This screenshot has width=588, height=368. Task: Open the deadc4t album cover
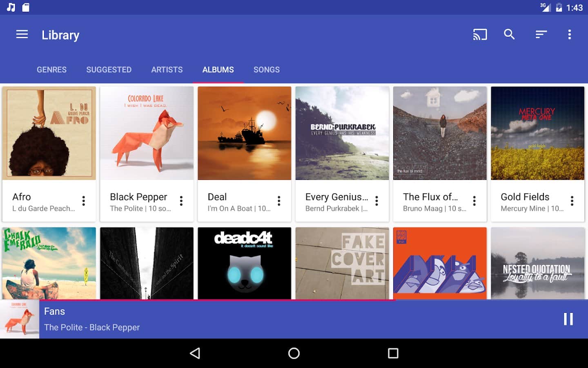point(244,263)
